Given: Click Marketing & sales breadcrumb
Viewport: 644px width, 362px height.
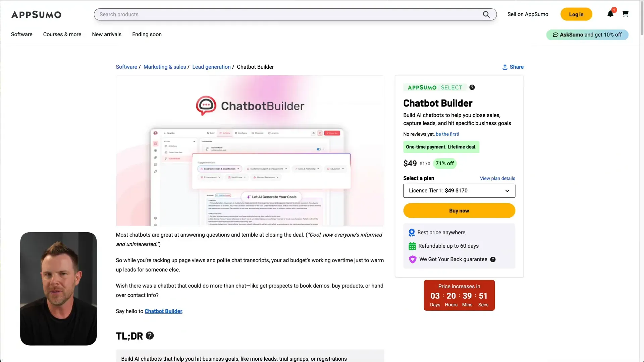Looking at the screenshot, I should pyautogui.click(x=165, y=67).
